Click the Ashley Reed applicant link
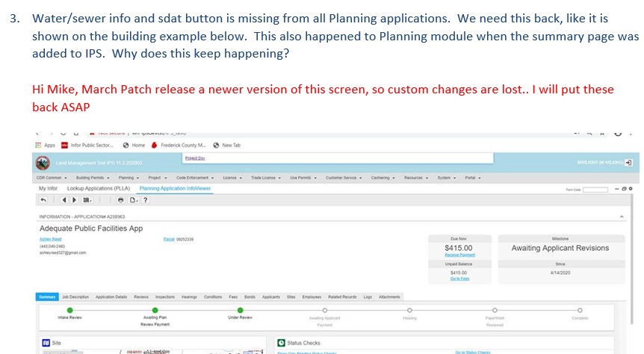 tap(51, 239)
